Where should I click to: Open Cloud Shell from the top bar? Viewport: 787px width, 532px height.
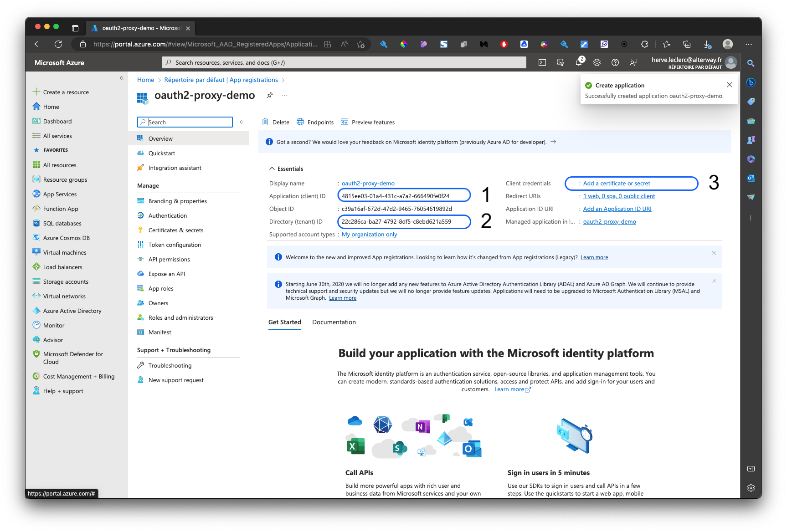tap(542, 62)
